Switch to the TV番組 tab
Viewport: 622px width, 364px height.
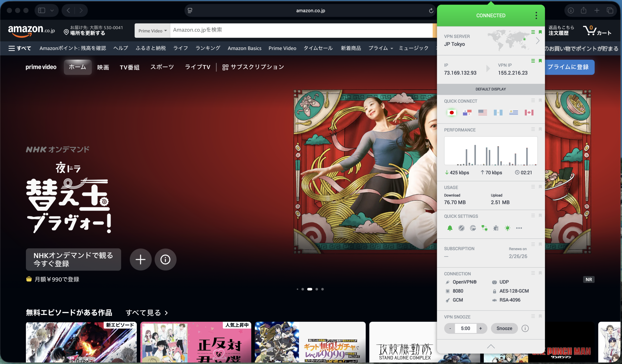(x=130, y=67)
